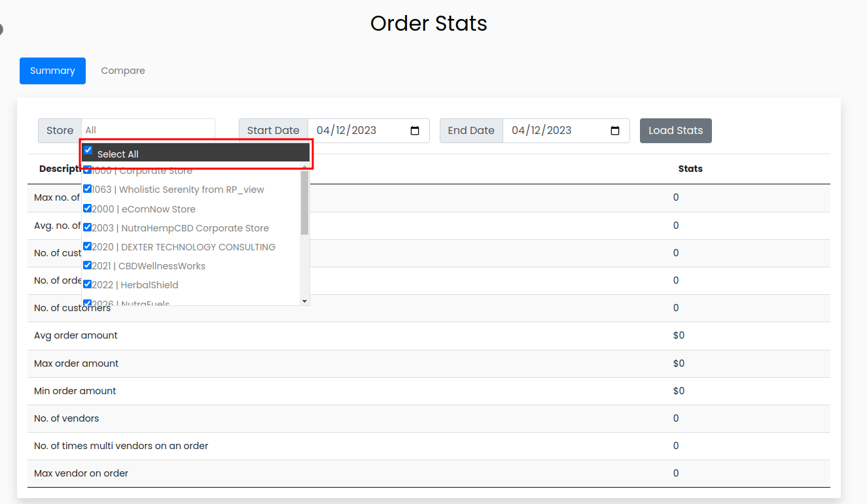Uncheck 2020 DEXTER TECHNOLOGY CONSULTING checkbox
This screenshot has height=504, width=867.
[x=87, y=246]
